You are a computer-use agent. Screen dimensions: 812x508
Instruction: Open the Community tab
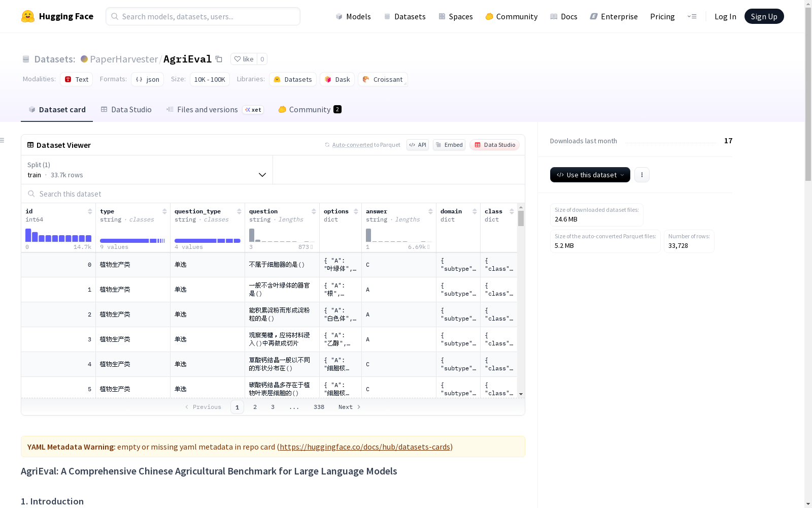tap(310, 110)
